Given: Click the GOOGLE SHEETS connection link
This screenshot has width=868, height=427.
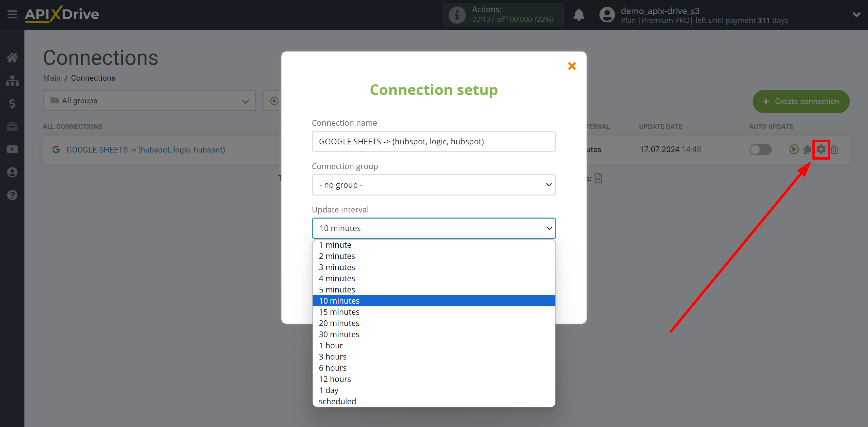Looking at the screenshot, I should 145,149.
